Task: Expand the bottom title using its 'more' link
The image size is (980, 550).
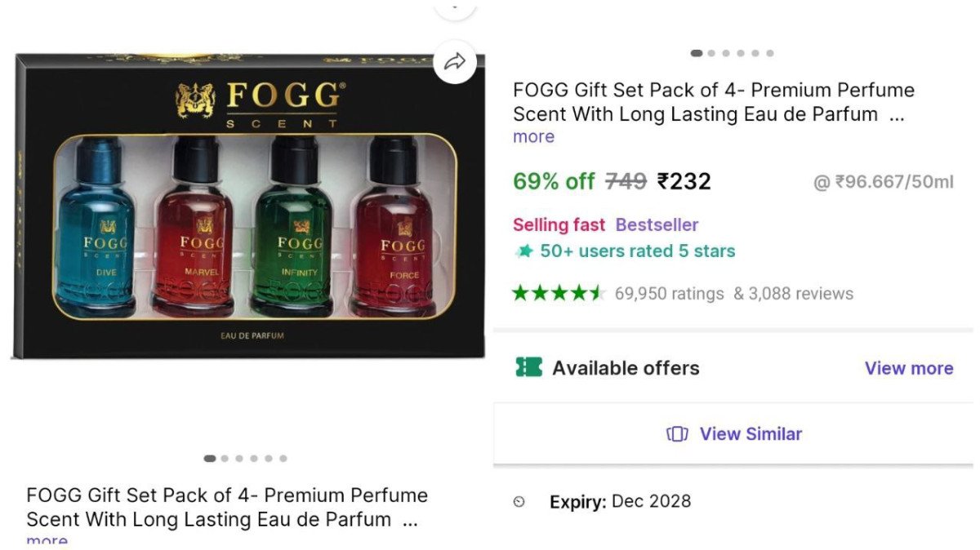Action: click(x=47, y=541)
